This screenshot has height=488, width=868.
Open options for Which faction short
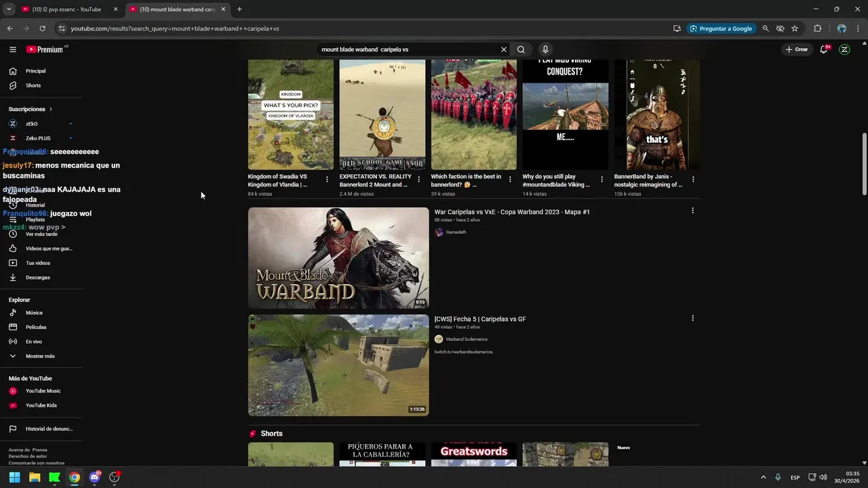(510, 180)
